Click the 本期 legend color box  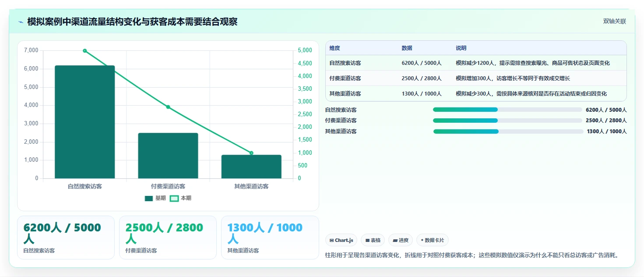[x=174, y=198]
